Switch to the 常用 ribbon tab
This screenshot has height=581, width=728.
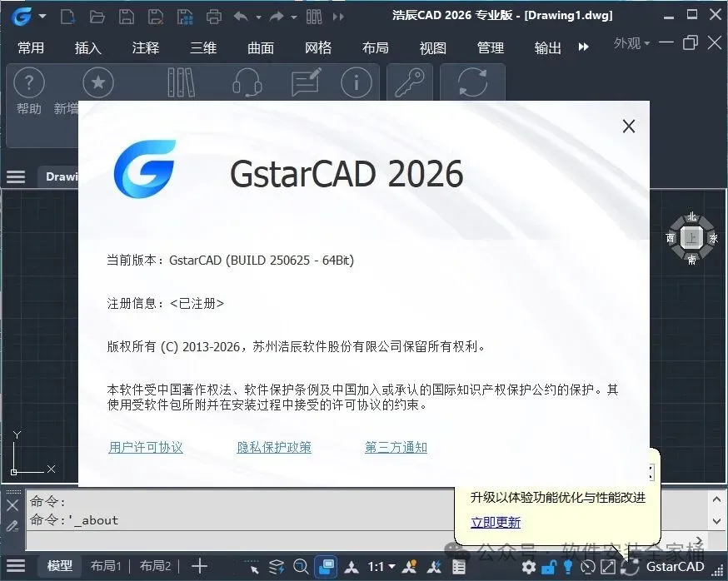coord(31,47)
